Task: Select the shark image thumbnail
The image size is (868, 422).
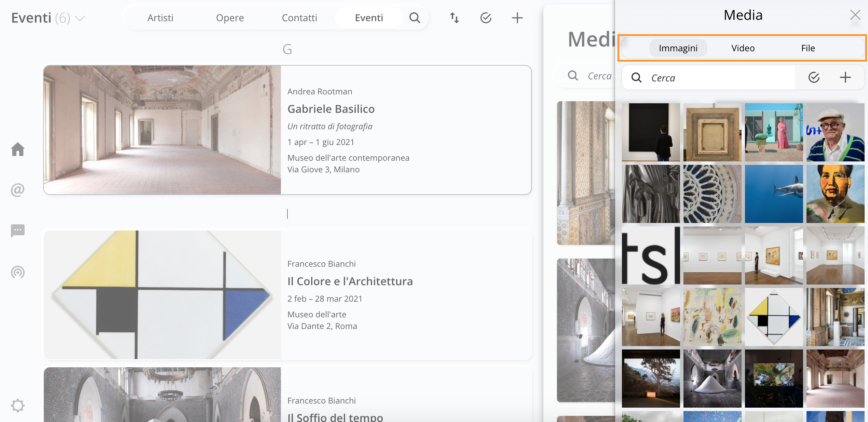Action: pos(774,194)
